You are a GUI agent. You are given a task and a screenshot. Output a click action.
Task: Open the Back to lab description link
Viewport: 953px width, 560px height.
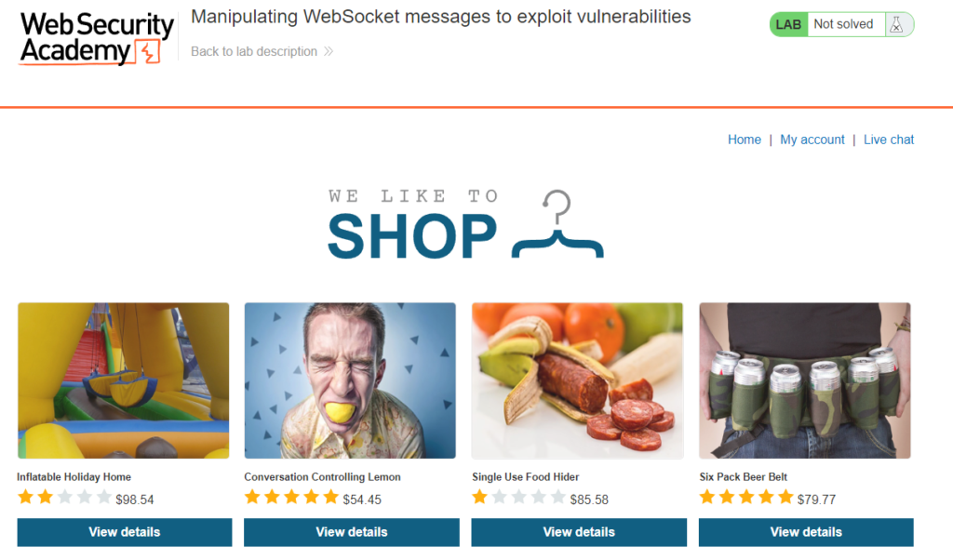pyautogui.click(x=254, y=51)
